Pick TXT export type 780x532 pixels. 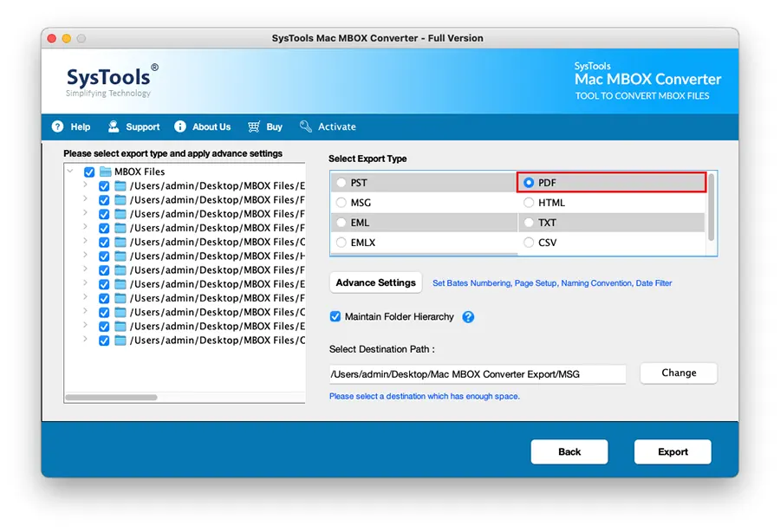pos(529,223)
